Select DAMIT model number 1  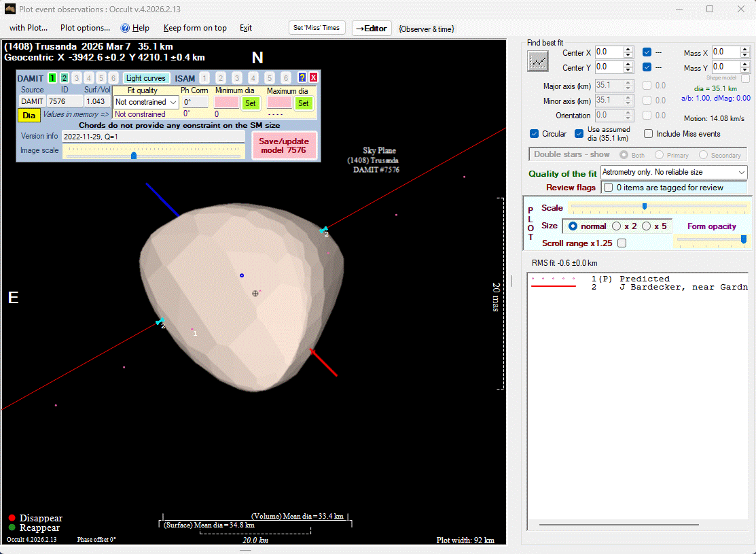[x=52, y=78]
